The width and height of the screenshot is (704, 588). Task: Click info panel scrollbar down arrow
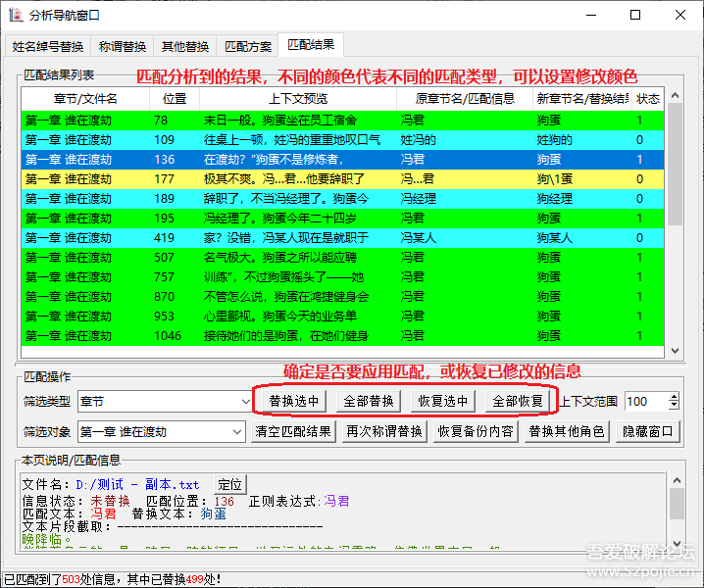click(678, 542)
